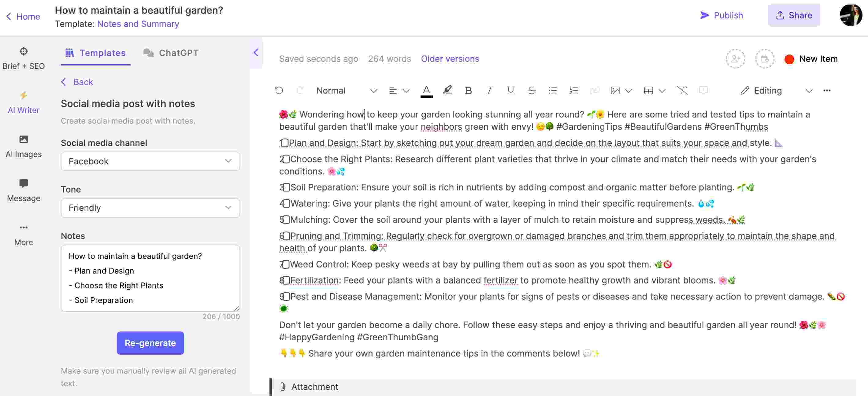Screen dimensions: 868x396
Task: Click the Re-generate button
Action: [x=150, y=343]
